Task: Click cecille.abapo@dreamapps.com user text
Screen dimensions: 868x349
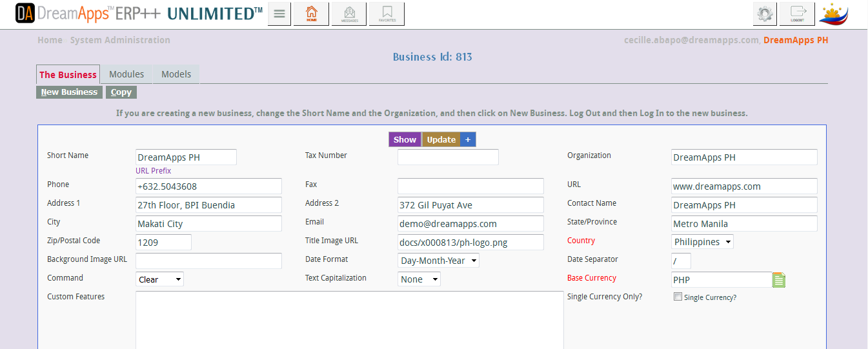Action: pyautogui.click(x=691, y=40)
